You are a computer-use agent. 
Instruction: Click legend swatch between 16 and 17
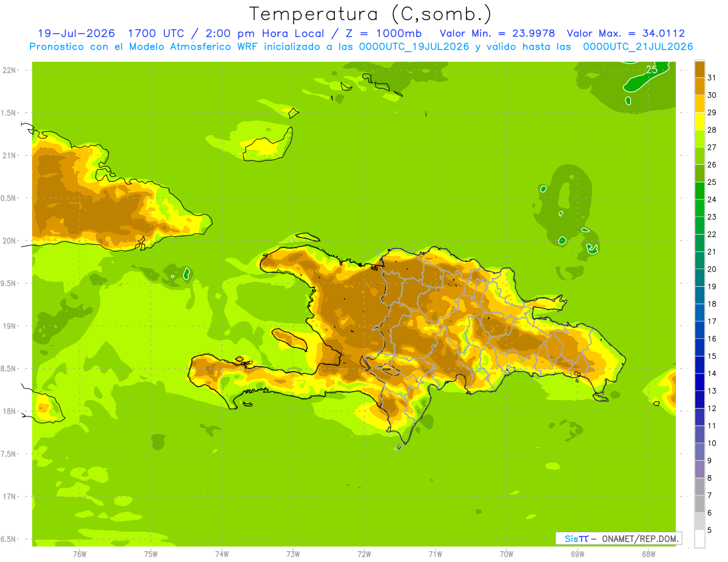700,330
